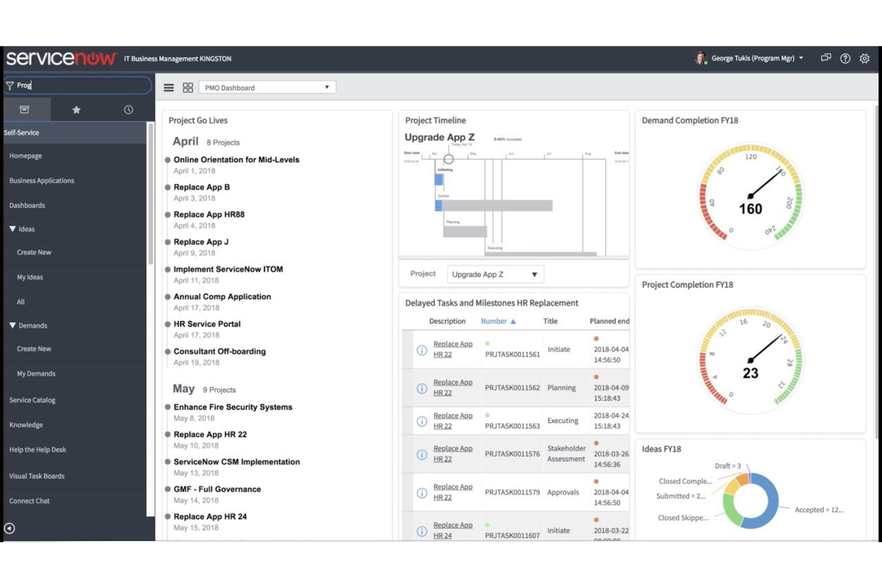Open the dashboard grid overview icon
The image size is (882, 588).
pos(188,88)
